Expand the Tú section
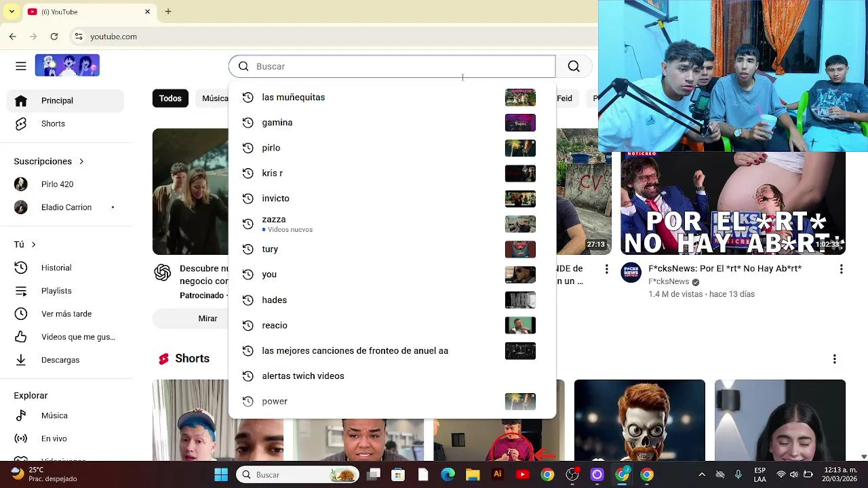 [25, 244]
